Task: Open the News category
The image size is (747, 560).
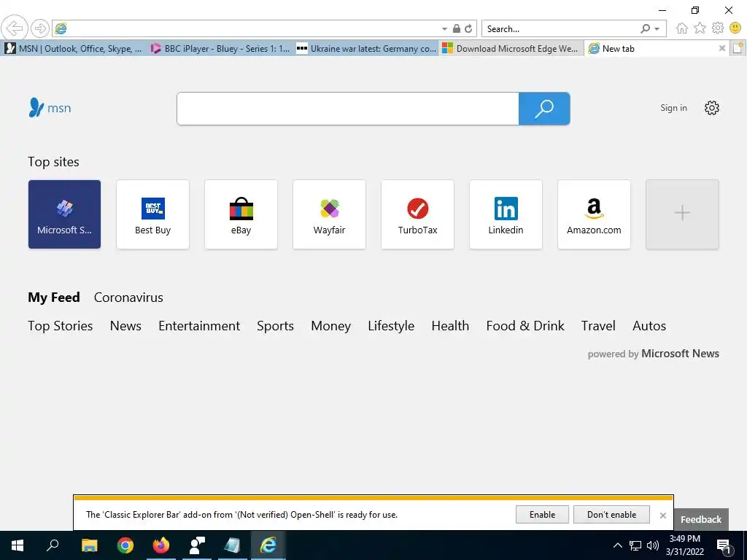Action: tap(125, 326)
